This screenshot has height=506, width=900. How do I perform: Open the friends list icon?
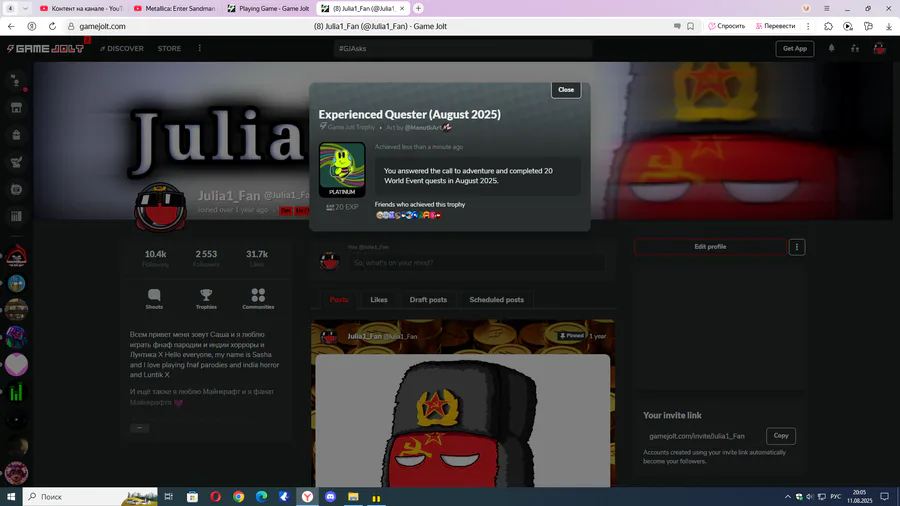coord(855,49)
